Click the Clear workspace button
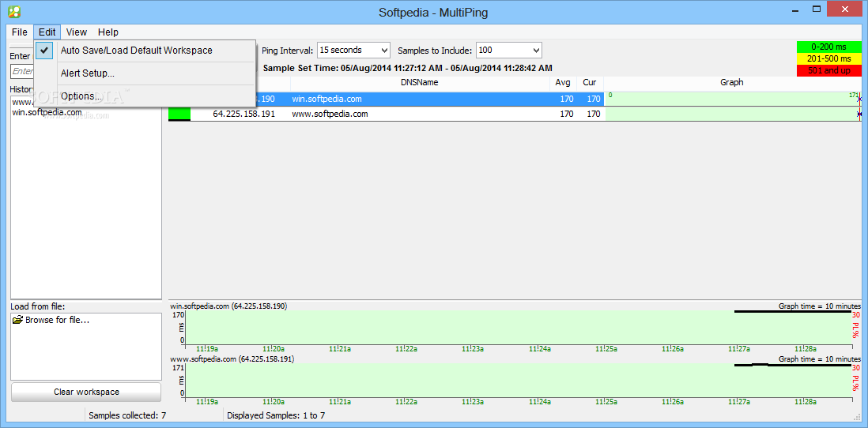 86,392
